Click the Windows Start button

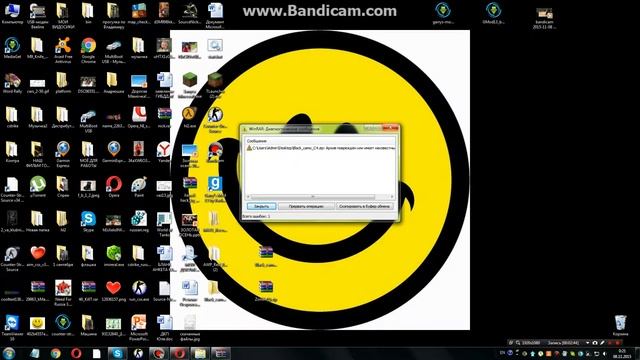[9, 353]
